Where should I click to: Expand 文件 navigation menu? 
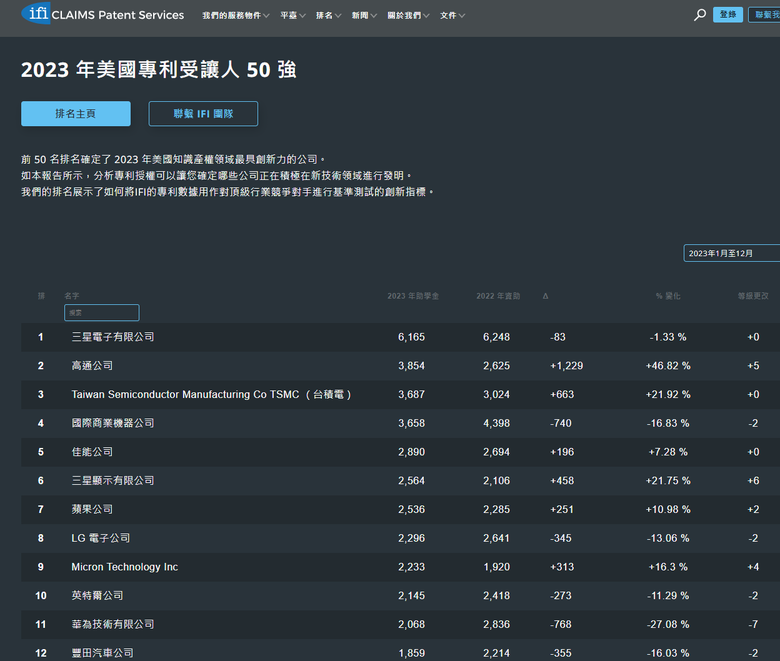[452, 15]
